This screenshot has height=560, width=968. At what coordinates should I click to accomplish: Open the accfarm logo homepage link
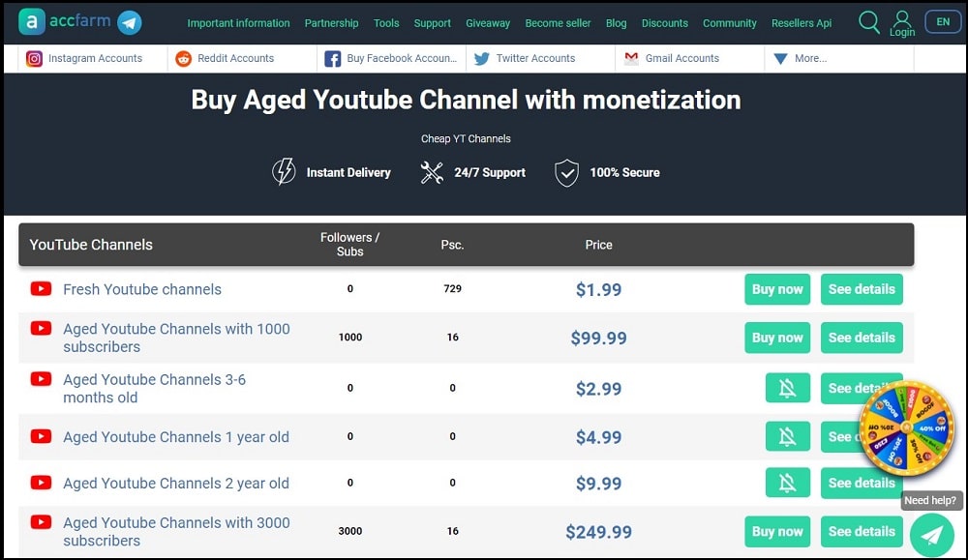[64, 21]
